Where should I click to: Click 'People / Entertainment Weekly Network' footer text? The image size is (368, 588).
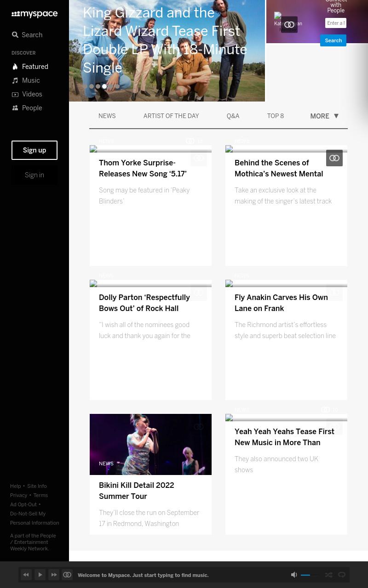33,542
